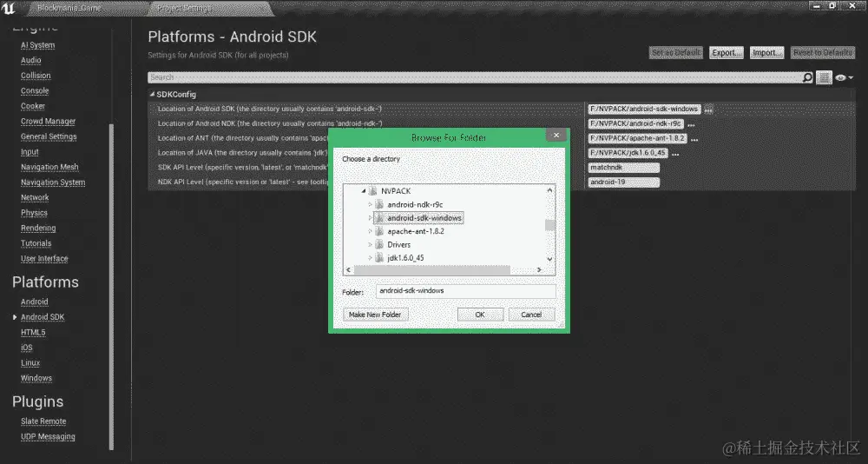Viewport: 868px width, 464px height.
Task: Click OK in Browse For Folder
Action: [480, 315]
